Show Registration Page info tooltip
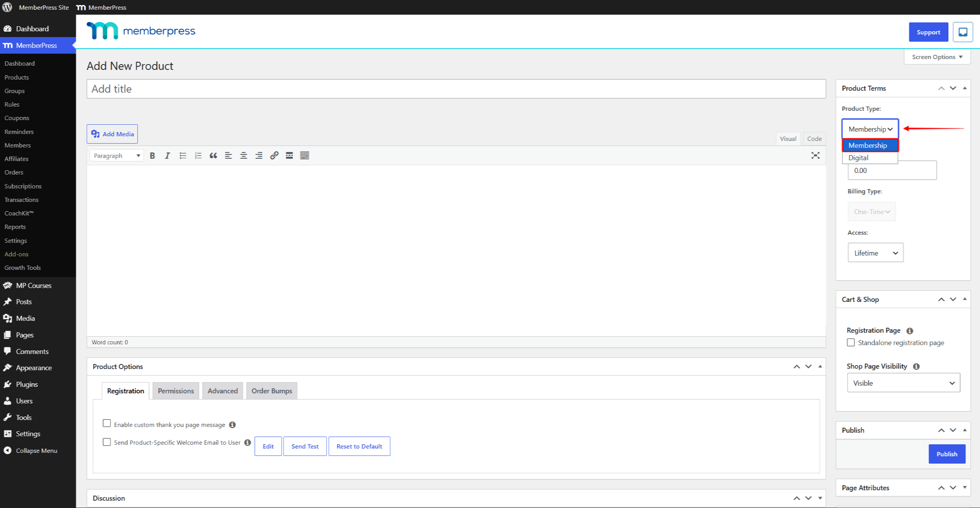The width and height of the screenshot is (980, 508). point(910,331)
